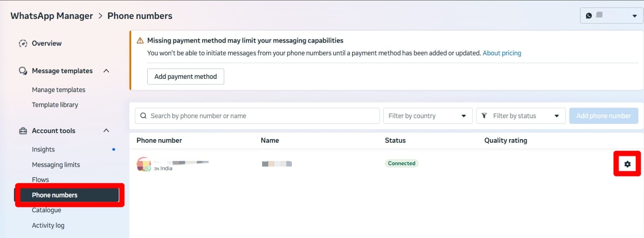The width and height of the screenshot is (644, 238).
Task: Open the About pricing link
Action: pyautogui.click(x=502, y=53)
